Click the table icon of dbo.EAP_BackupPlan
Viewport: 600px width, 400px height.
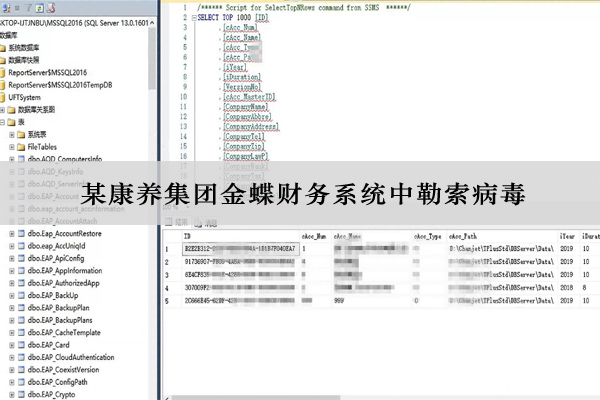(x=21, y=308)
